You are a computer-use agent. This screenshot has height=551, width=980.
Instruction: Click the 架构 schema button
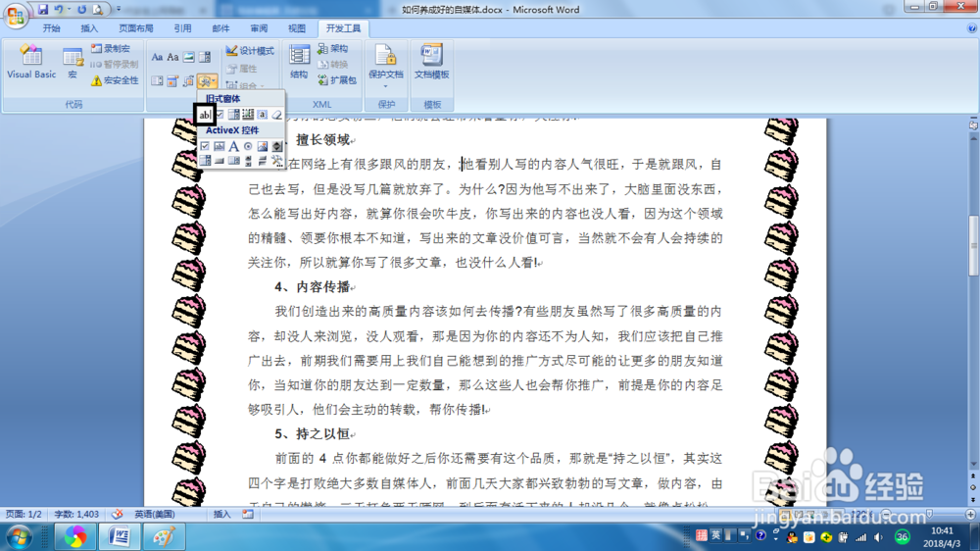click(333, 48)
